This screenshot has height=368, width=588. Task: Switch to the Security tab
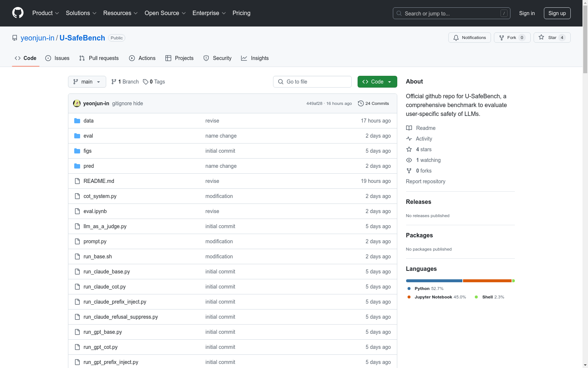click(218, 58)
